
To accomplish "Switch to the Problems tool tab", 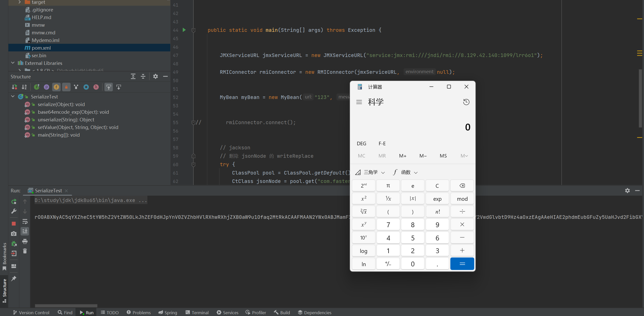I will pos(139,312).
